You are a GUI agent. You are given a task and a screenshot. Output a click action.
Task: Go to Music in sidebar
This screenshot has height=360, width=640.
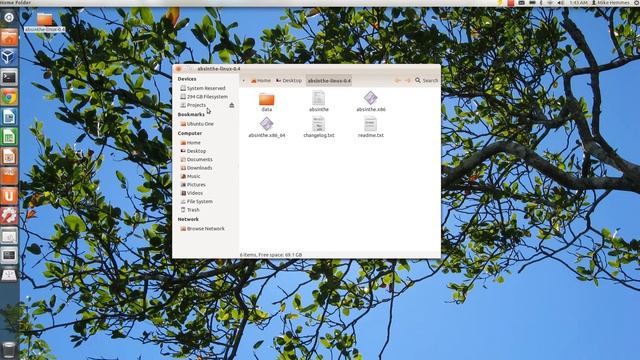[191, 176]
